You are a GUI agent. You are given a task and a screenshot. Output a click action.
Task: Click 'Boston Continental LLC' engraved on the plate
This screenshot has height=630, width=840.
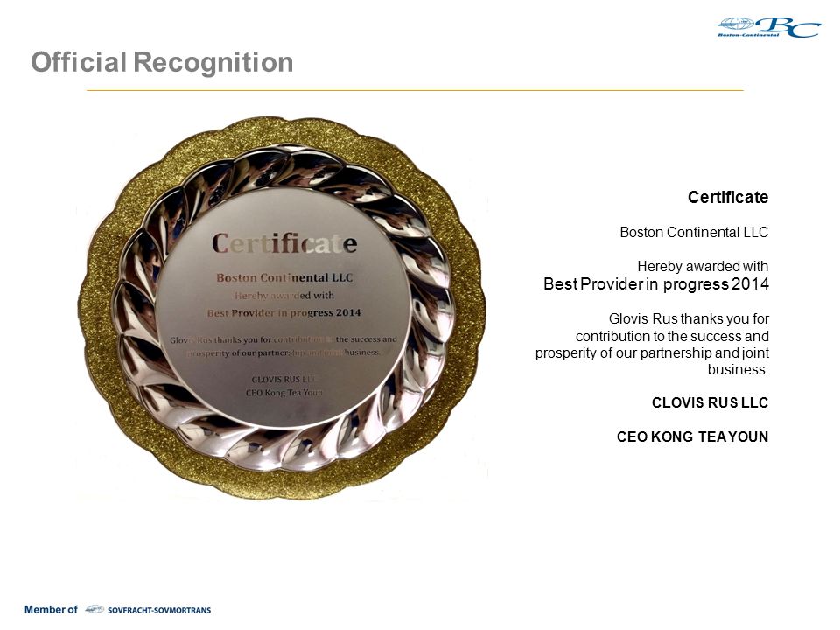click(284, 277)
